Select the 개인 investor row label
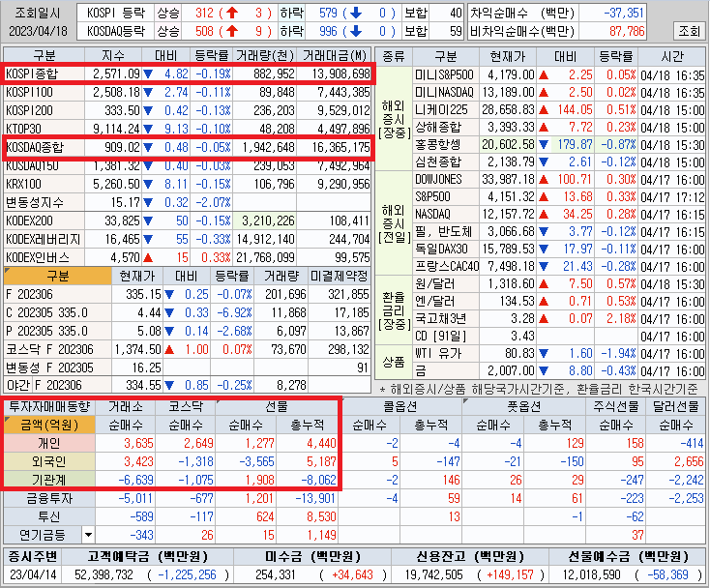Screen dimensions: 710x588 [49, 443]
